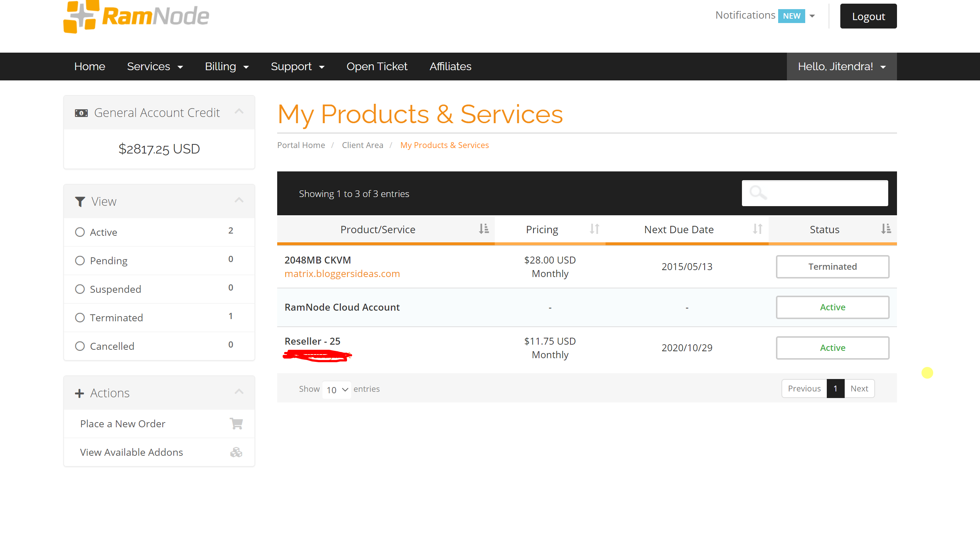This screenshot has height=538, width=980.
Task: Click the Open Ticket button
Action: (378, 66)
